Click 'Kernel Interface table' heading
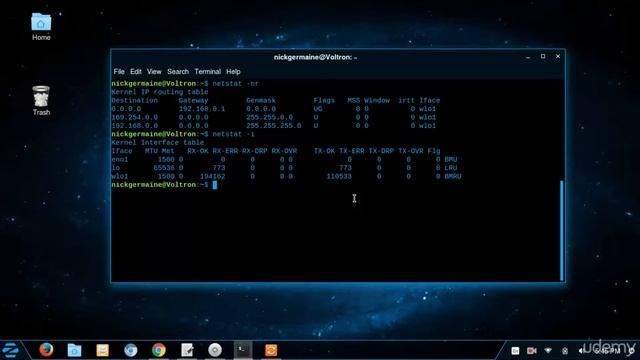Image resolution: width=640 pixels, height=360 pixels. click(x=158, y=143)
